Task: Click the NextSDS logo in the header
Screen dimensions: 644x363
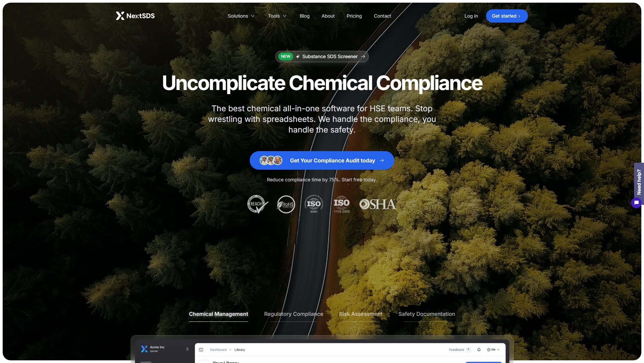Action: point(135,16)
